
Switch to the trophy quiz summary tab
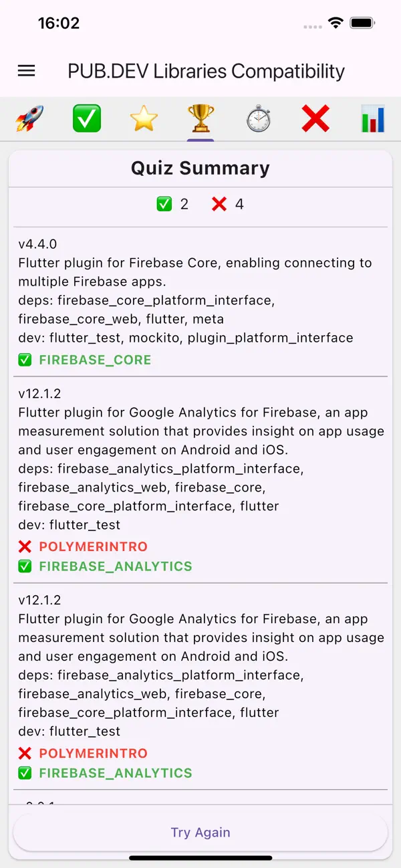click(200, 118)
